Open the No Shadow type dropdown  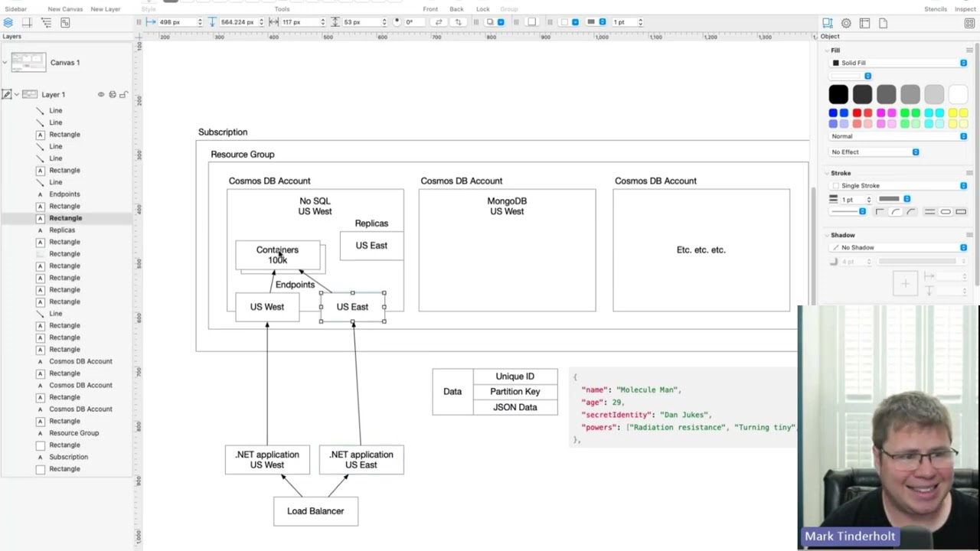899,248
